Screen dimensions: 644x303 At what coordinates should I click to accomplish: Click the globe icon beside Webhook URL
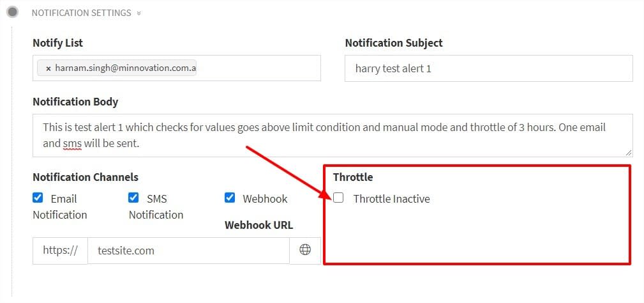pyautogui.click(x=304, y=251)
